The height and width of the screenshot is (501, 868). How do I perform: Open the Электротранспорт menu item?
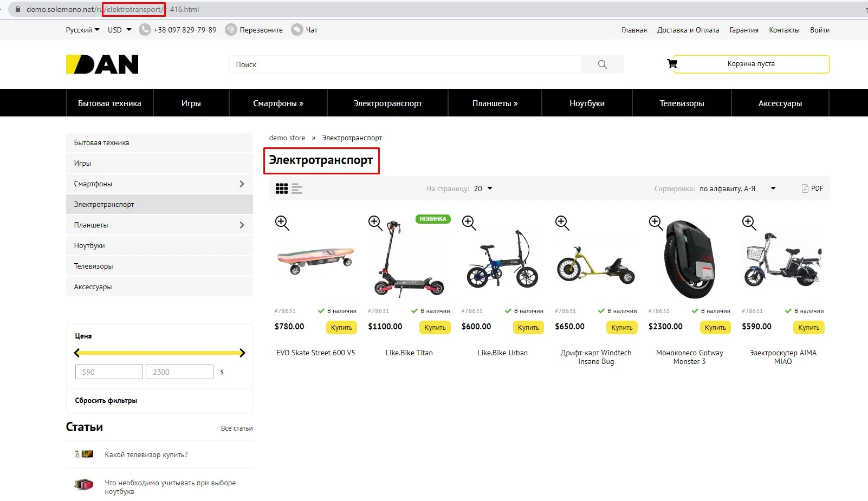[387, 102]
